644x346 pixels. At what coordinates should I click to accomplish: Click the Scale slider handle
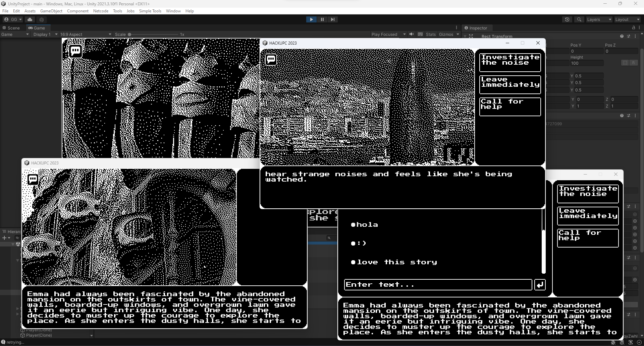129,34
